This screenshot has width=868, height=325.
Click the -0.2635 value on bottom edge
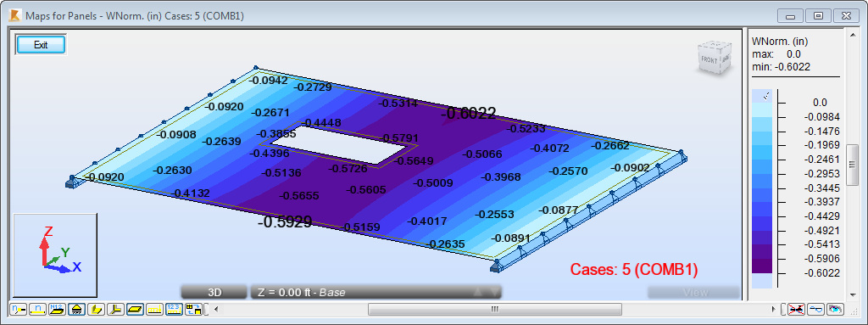(446, 244)
